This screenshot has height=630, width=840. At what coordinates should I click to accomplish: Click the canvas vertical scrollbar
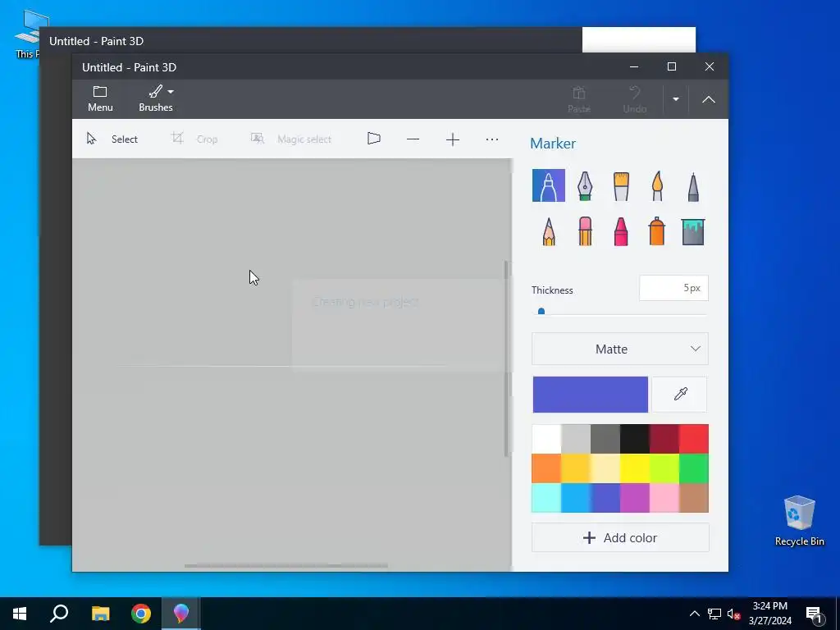coord(506,359)
